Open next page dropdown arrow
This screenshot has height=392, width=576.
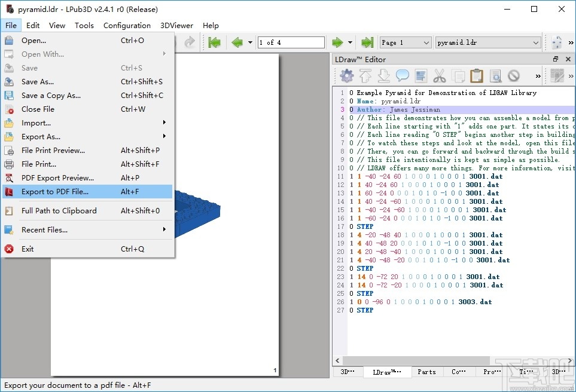point(350,42)
